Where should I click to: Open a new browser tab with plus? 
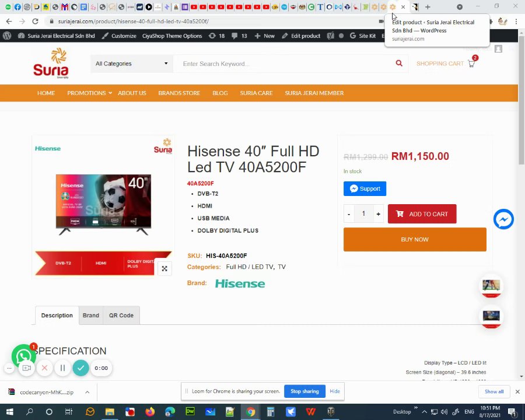click(x=428, y=6)
